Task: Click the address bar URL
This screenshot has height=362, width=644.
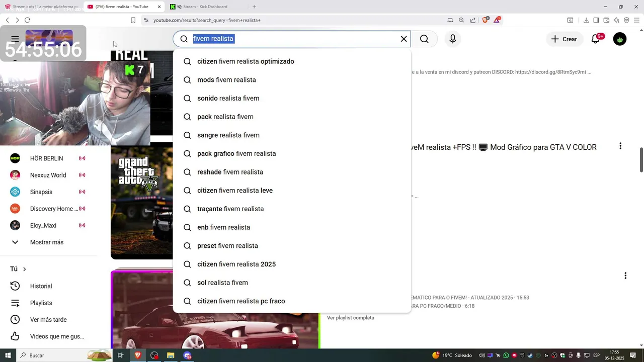Action: pos(207,20)
